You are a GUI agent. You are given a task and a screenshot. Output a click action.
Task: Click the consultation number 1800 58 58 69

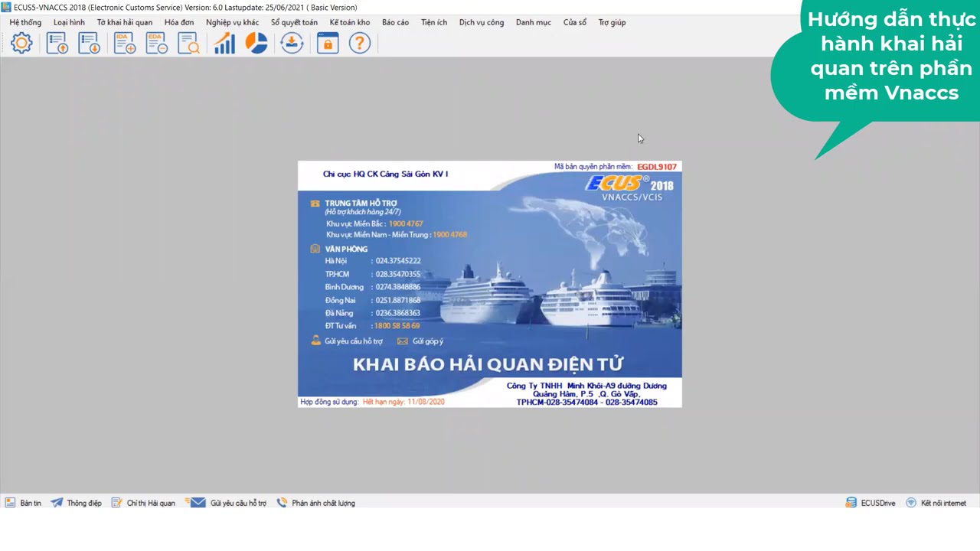point(397,326)
